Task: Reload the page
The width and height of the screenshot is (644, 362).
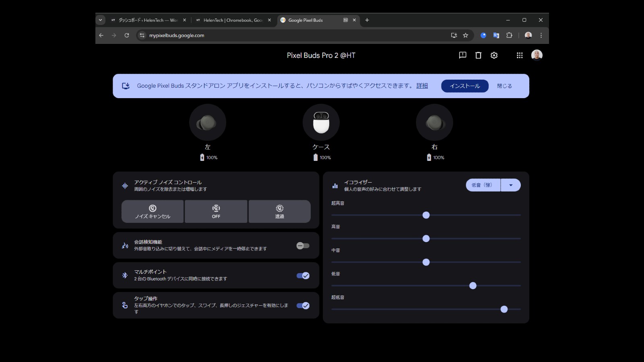Action: [x=127, y=35]
